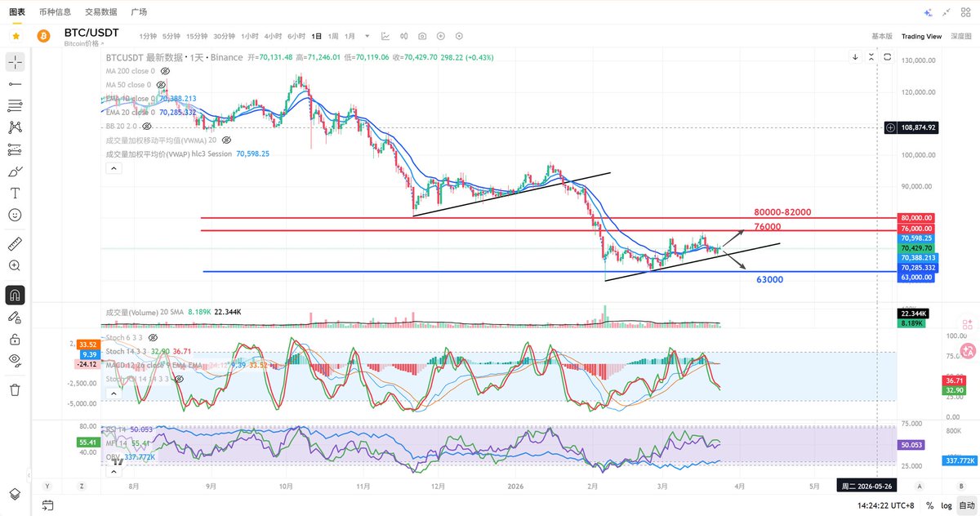Select the brush drawing tool
This screenshot has width=980, height=516.
[15, 171]
